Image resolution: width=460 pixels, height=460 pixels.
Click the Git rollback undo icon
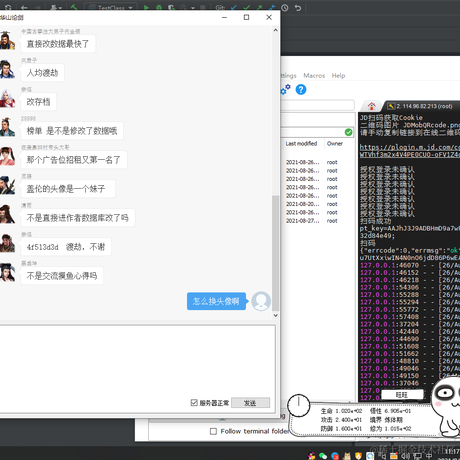tap(298, 7)
